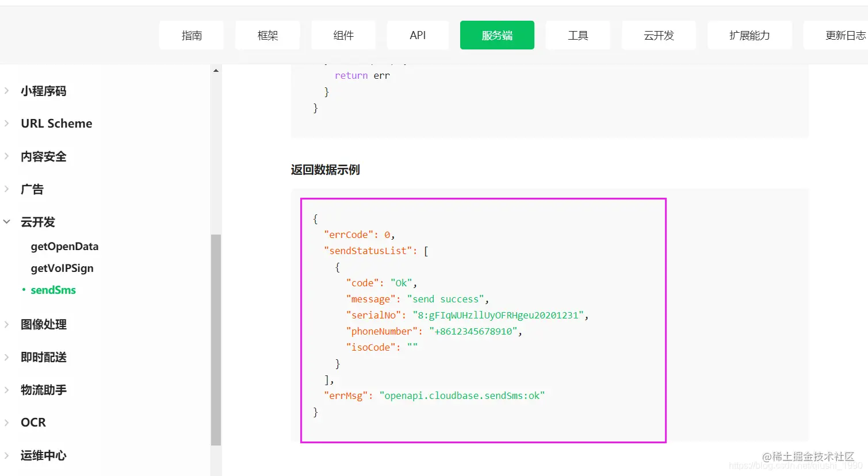Expand the 小程序码 sidebar chevron
Screen dimensions: 868x476
click(x=7, y=91)
